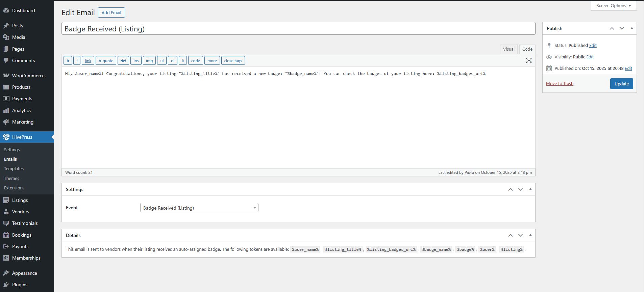The image size is (644, 292).
Task: Click the Update button
Action: pos(621,84)
